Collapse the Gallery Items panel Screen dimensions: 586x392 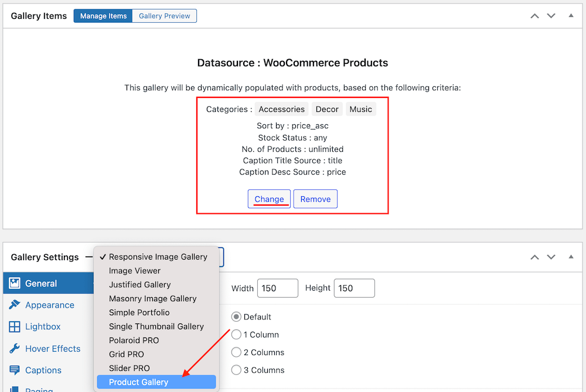571,16
